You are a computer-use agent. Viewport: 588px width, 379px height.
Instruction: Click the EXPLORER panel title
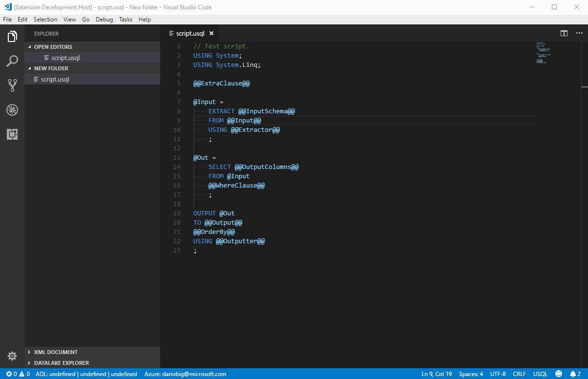pyautogui.click(x=46, y=34)
